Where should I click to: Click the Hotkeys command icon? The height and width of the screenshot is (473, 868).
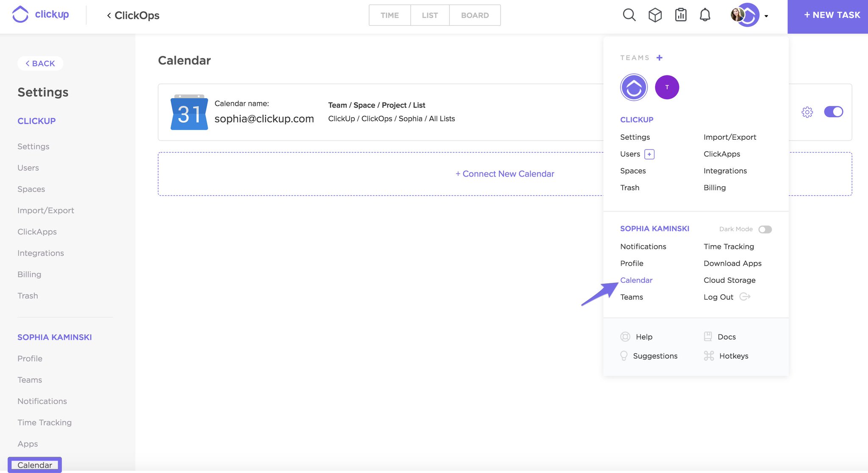[709, 356]
